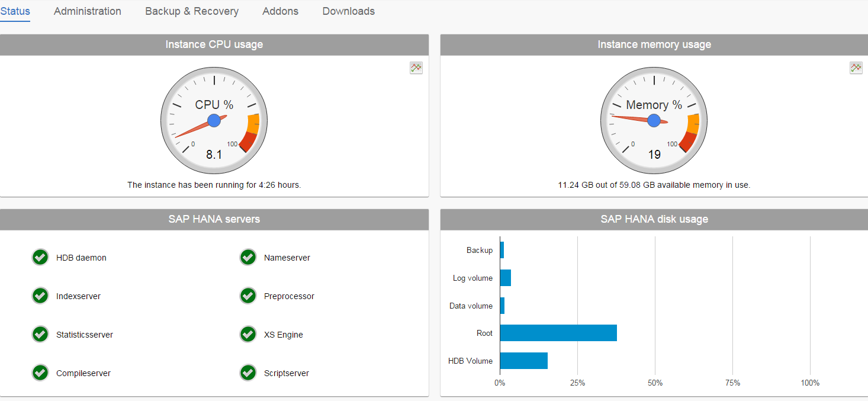This screenshot has width=868, height=401.
Task: Click the Preprocessor status check icon
Action: pos(247,296)
